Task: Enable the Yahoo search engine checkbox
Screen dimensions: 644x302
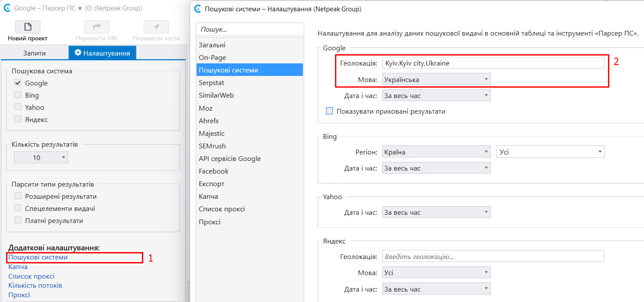Action: pos(18,107)
